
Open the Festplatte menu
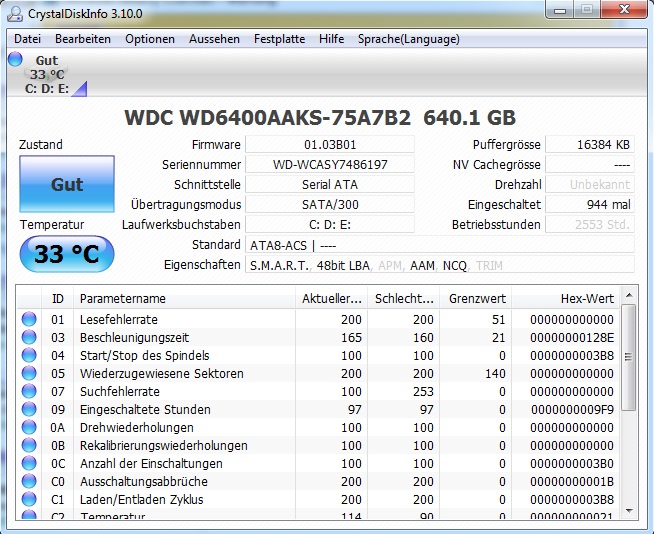[279, 39]
